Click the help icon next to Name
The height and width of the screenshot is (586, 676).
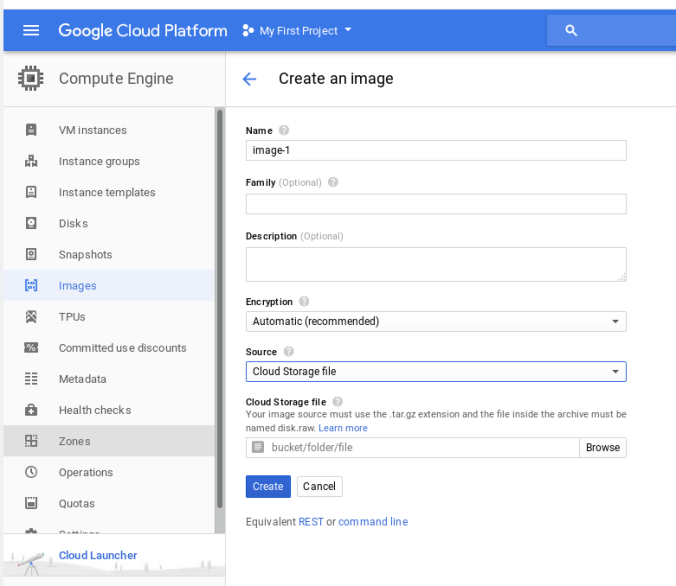(x=284, y=130)
